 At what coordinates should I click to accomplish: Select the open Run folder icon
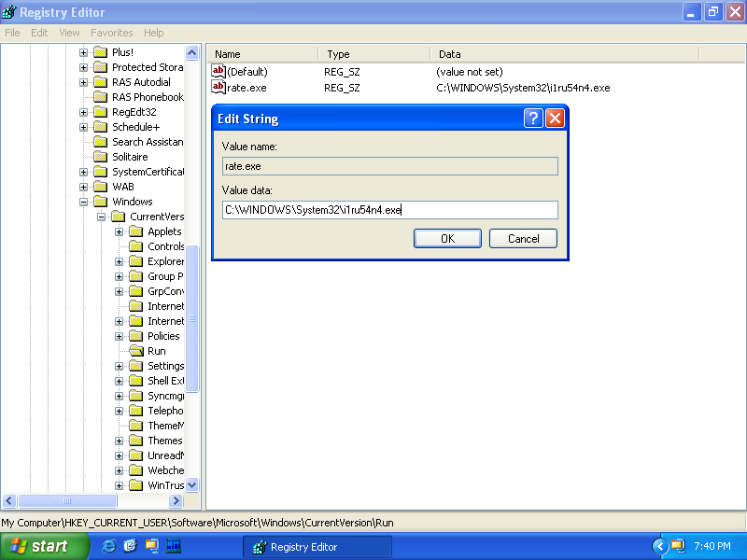(x=136, y=351)
